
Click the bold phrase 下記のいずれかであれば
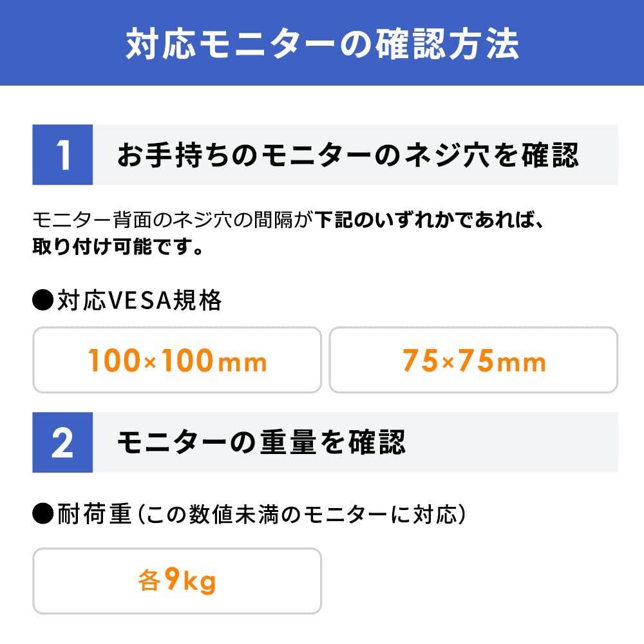coord(425,221)
